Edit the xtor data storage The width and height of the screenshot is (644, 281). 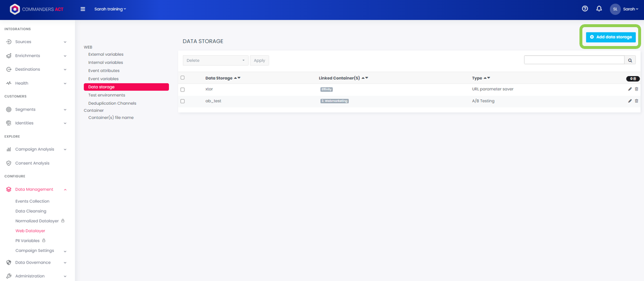coord(630,89)
